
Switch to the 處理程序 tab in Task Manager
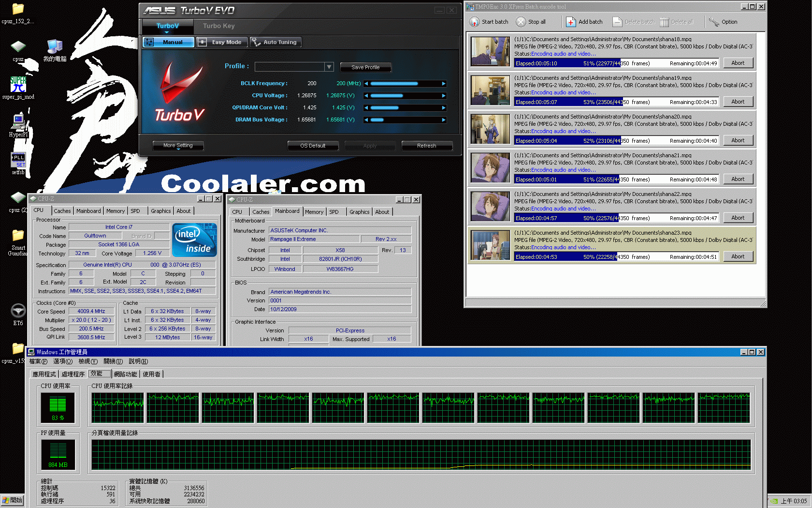73,374
